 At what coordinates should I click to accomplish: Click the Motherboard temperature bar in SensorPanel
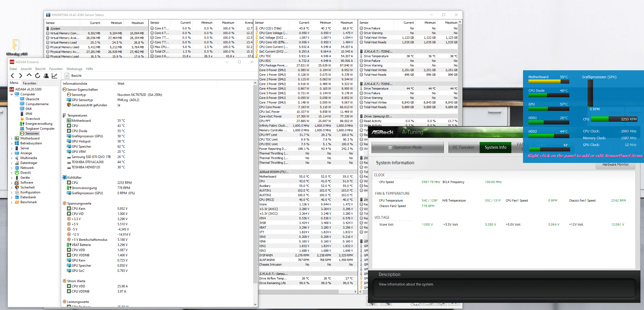549,81
